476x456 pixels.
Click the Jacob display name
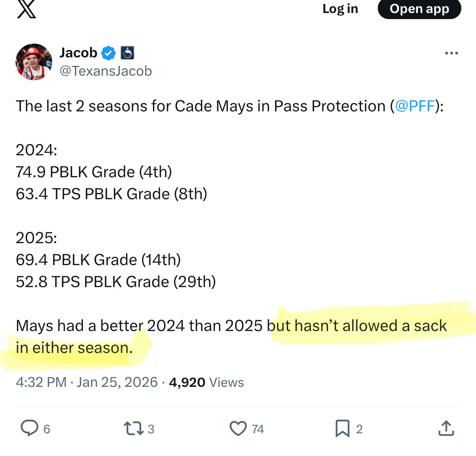tap(79, 53)
